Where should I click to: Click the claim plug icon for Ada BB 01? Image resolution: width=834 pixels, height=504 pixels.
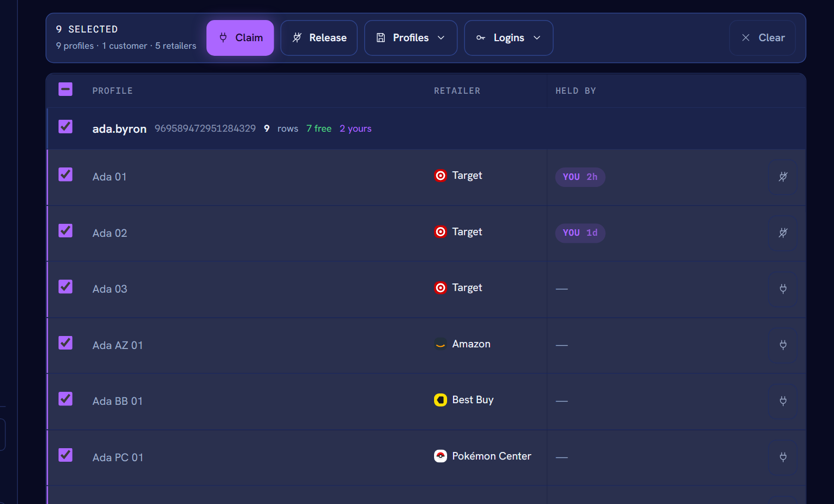(783, 401)
